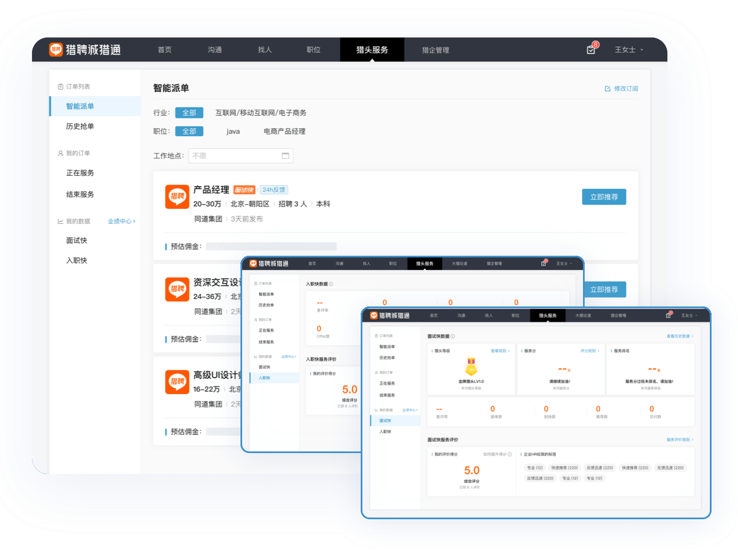
Task: Select the 全部 chip in the 行业 row
Action: point(189,113)
